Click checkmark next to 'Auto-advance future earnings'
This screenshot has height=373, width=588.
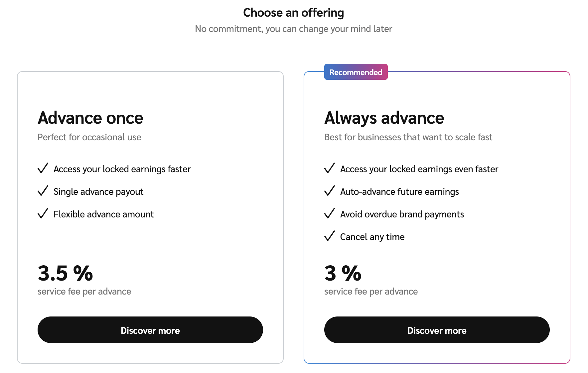(329, 191)
